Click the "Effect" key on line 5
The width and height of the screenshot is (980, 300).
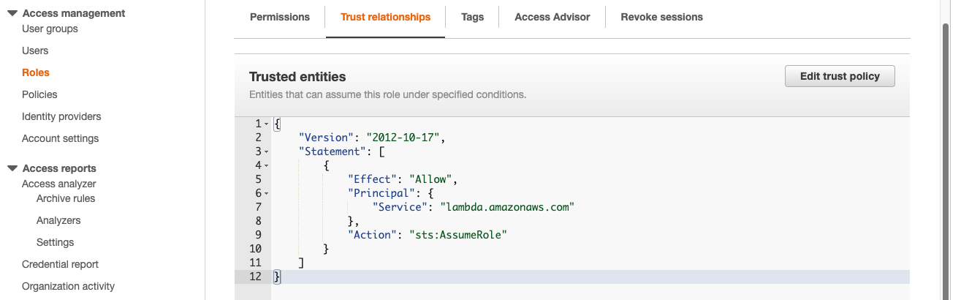(x=373, y=179)
